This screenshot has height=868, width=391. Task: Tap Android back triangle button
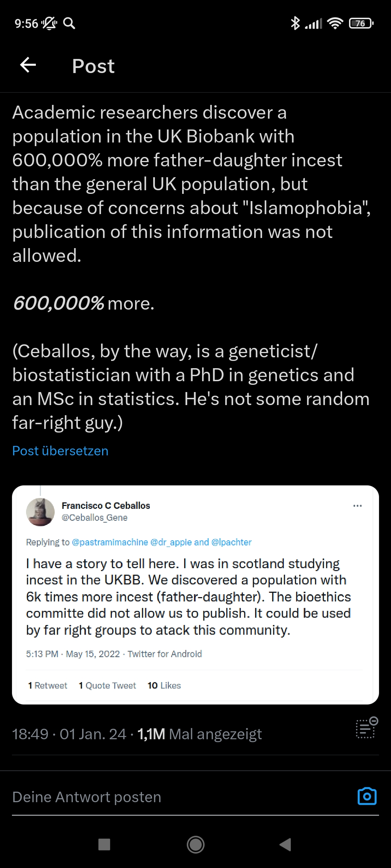pos(286,844)
